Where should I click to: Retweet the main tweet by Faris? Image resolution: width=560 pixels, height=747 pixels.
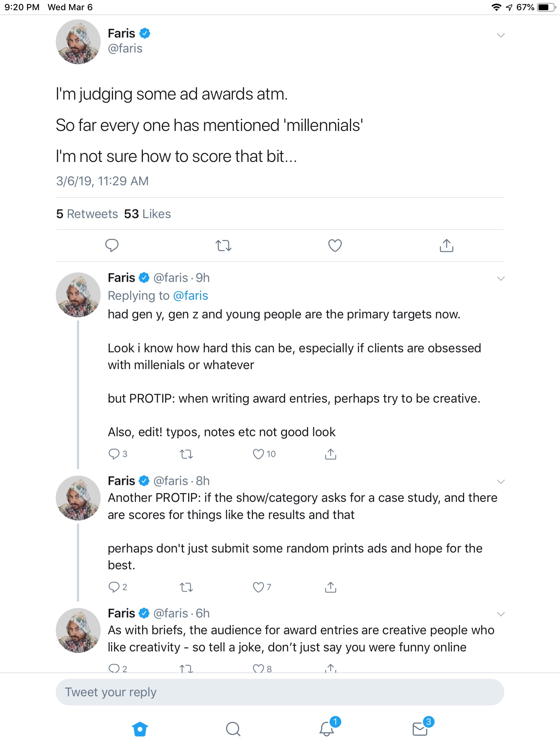223,245
